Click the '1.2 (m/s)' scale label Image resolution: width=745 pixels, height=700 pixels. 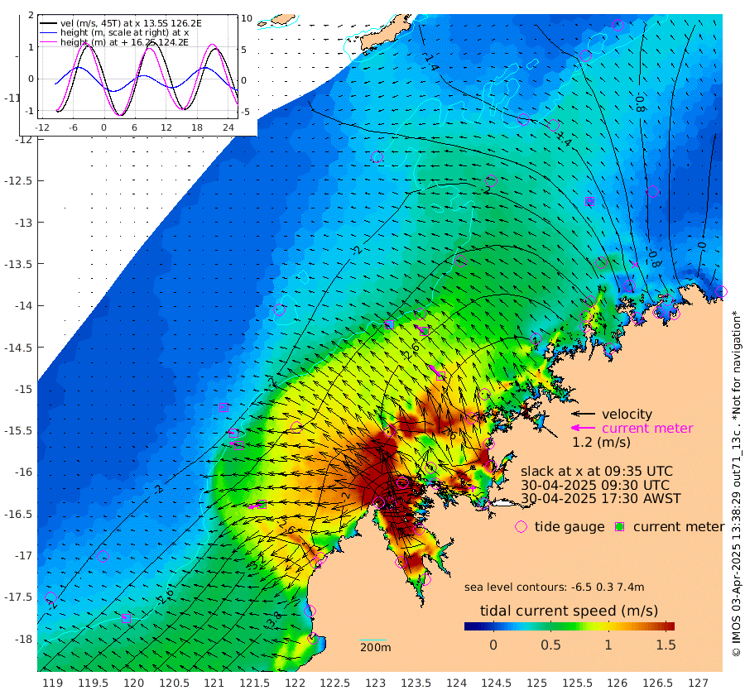[601, 443]
